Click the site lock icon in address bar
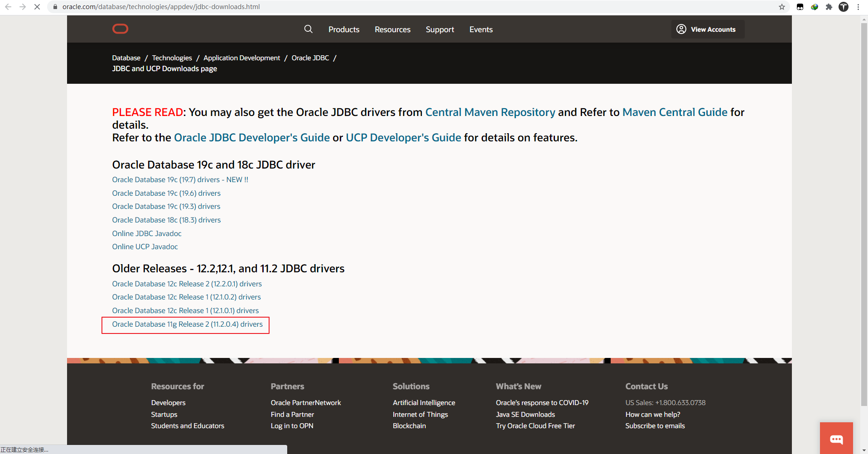Viewport: 868px width, 454px height. pyautogui.click(x=55, y=7)
